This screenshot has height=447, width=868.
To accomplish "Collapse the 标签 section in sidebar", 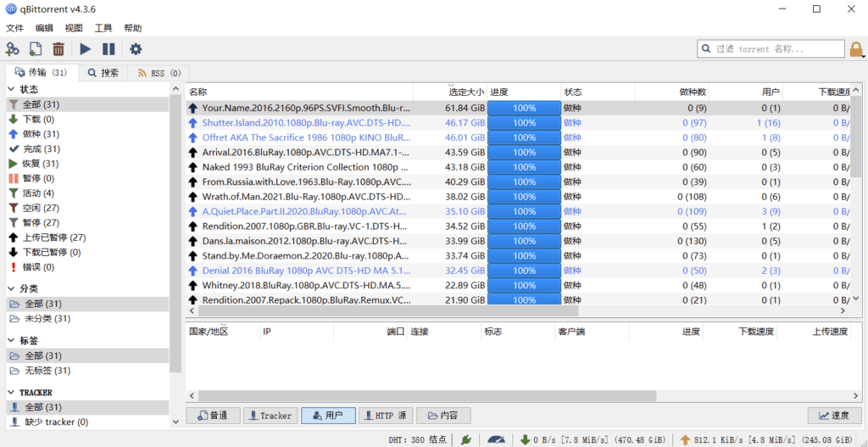I will (x=12, y=340).
